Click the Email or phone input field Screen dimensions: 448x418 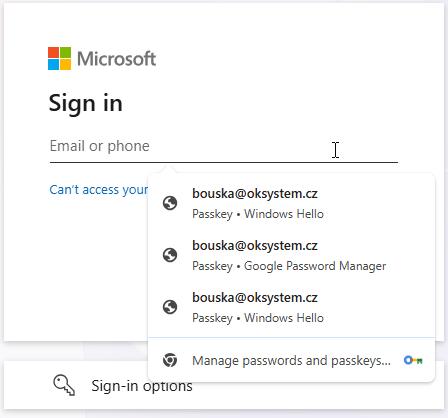[x=224, y=147]
